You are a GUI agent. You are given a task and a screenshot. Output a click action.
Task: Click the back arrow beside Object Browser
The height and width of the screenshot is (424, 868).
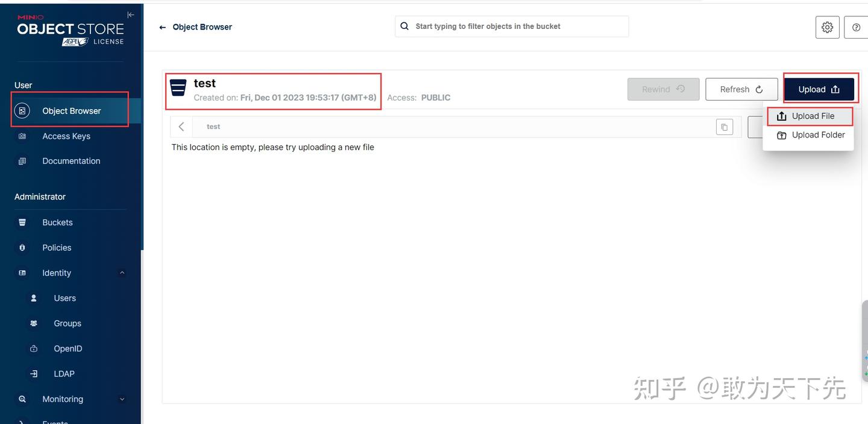(162, 27)
